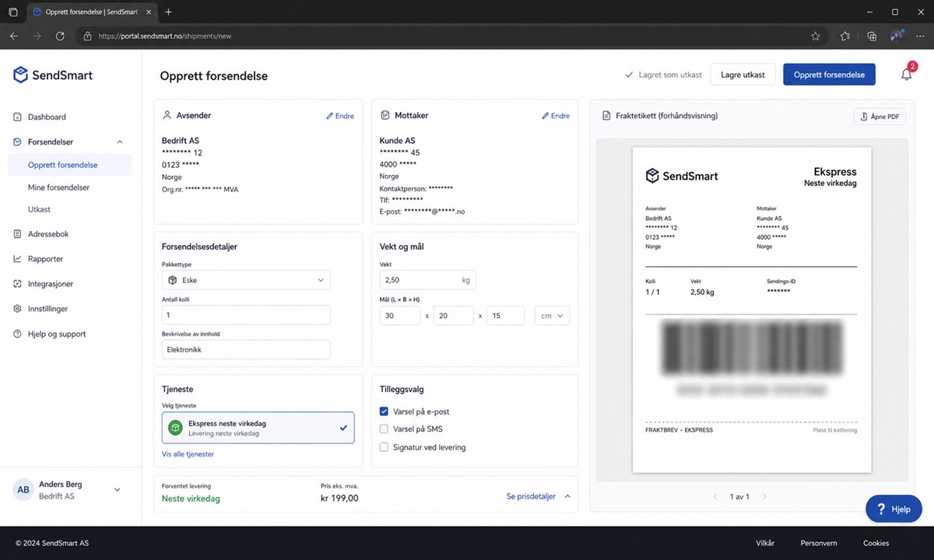Expand the Anders Berg account menu
This screenshot has height=560, width=934.
[118, 490]
